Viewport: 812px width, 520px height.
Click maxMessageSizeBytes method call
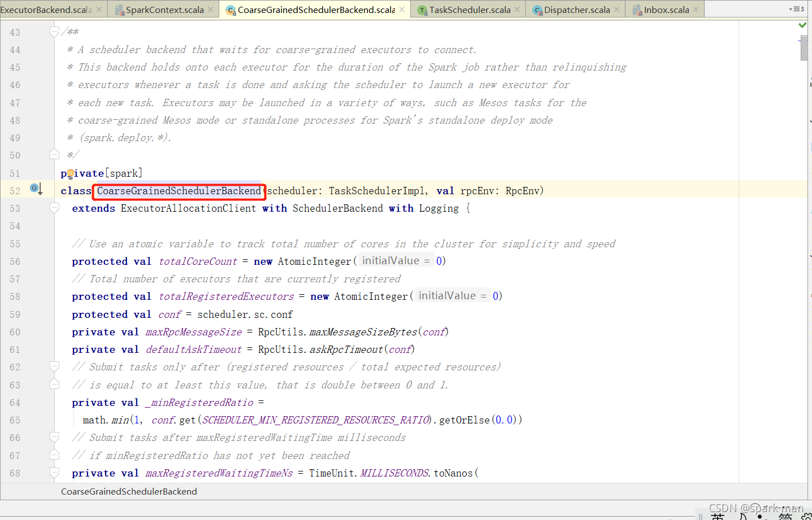coord(363,332)
